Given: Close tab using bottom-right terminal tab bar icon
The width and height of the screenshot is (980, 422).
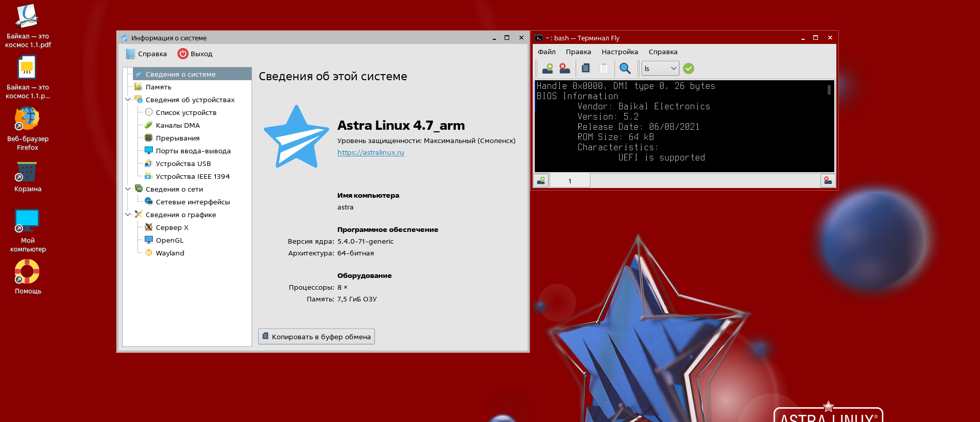Looking at the screenshot, I should (x=828, y=180).
